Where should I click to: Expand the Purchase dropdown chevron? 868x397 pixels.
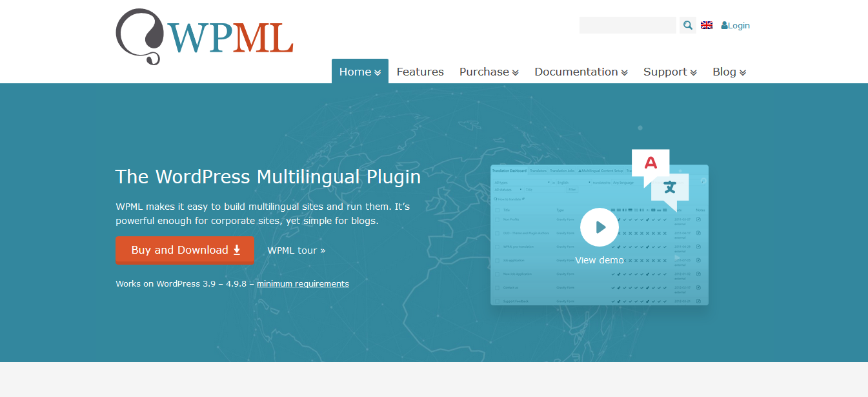[516, 73]
